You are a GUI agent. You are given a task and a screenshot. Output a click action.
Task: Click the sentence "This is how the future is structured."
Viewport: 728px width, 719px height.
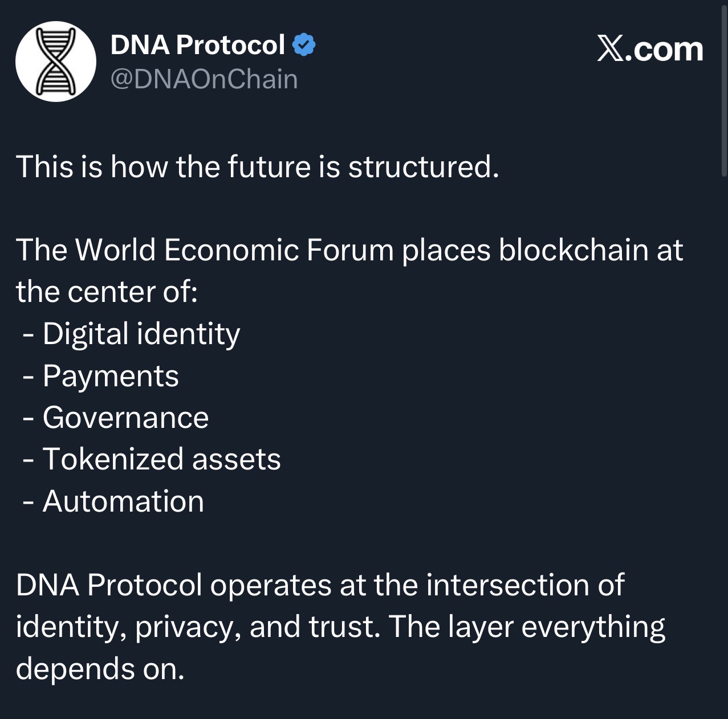(257, 167)
